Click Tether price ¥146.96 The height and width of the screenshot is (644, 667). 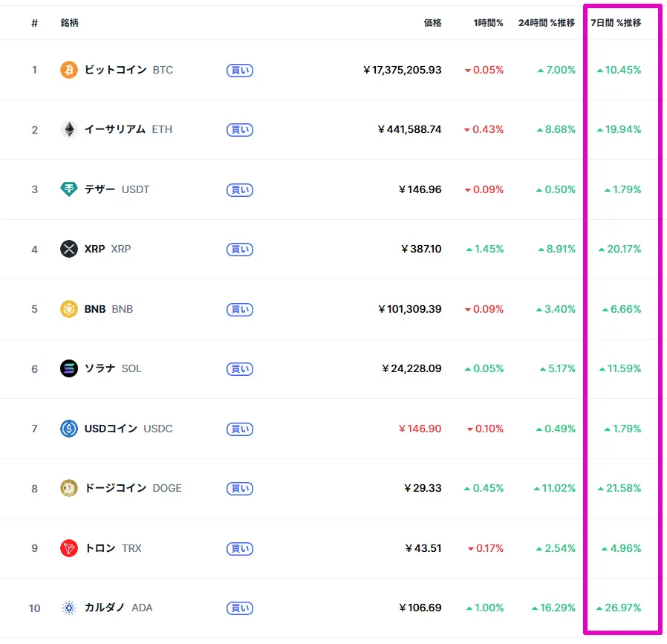420,189
